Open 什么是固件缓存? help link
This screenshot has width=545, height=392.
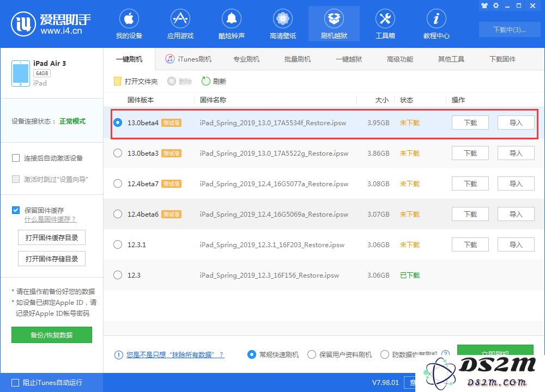click(x=50, y=219)
